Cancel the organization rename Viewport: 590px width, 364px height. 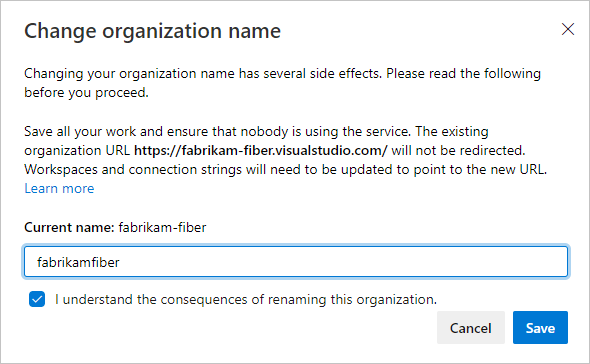click(x=471, y=327)
